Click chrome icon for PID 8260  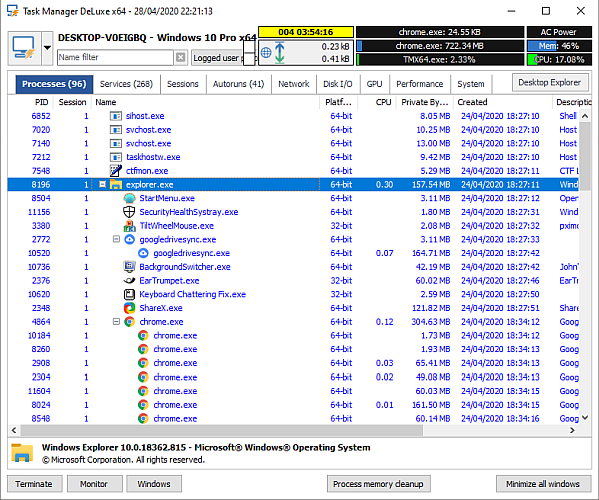143,349
